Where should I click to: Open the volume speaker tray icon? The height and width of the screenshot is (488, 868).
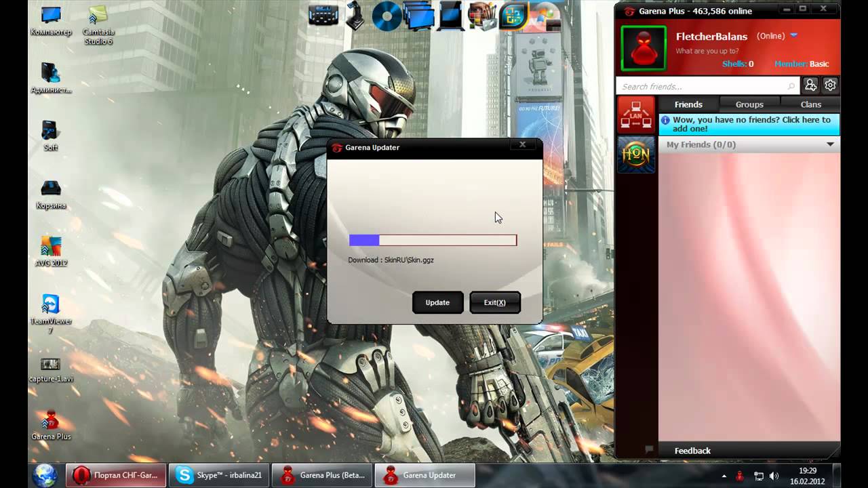click(x=775, y=476)
